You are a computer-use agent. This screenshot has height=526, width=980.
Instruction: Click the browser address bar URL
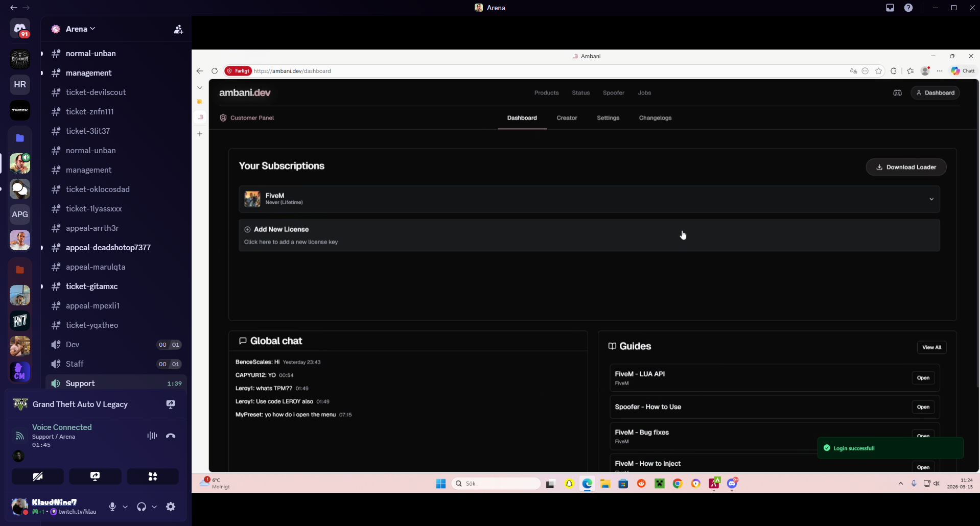(292, 71)
